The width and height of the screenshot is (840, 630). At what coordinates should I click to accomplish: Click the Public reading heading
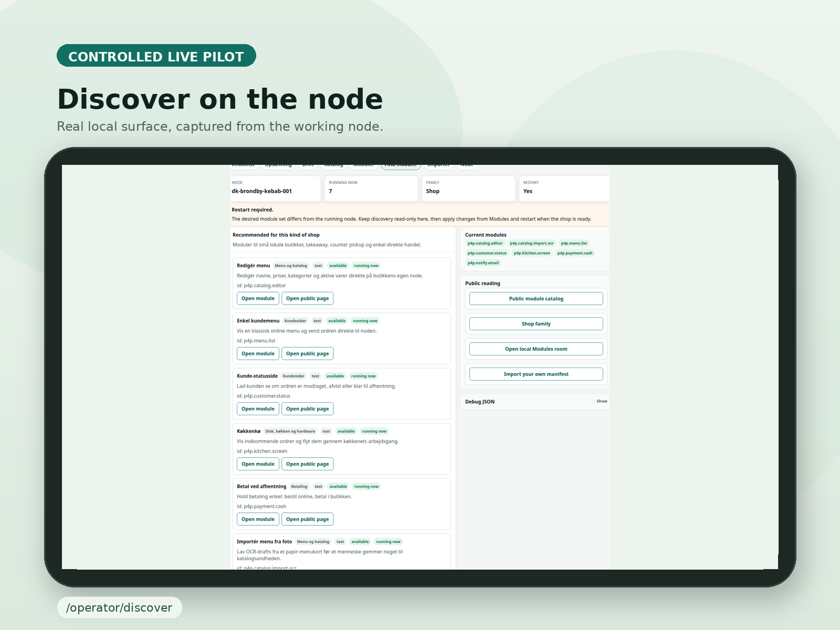click(482, 283)
